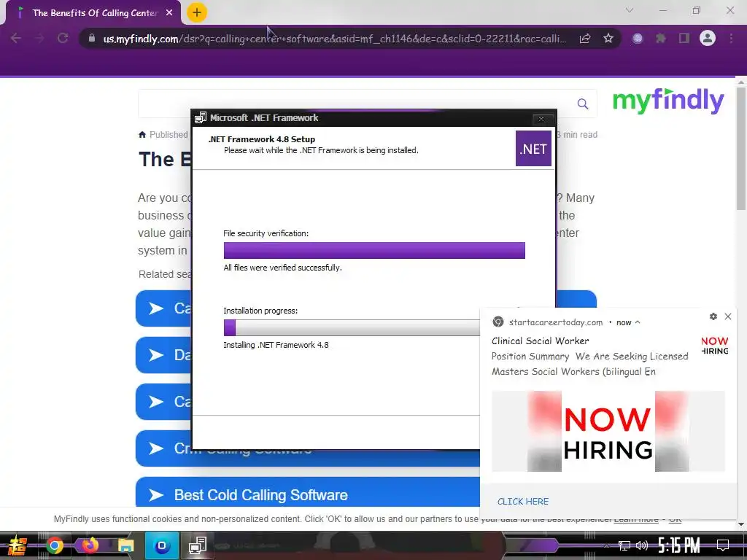Click the myfindly logo
The image size is (747, 560).
click(x=668, y=101)
